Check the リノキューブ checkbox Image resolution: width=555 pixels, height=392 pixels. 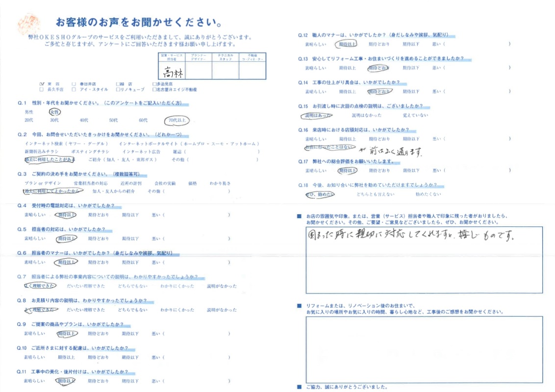118,90
